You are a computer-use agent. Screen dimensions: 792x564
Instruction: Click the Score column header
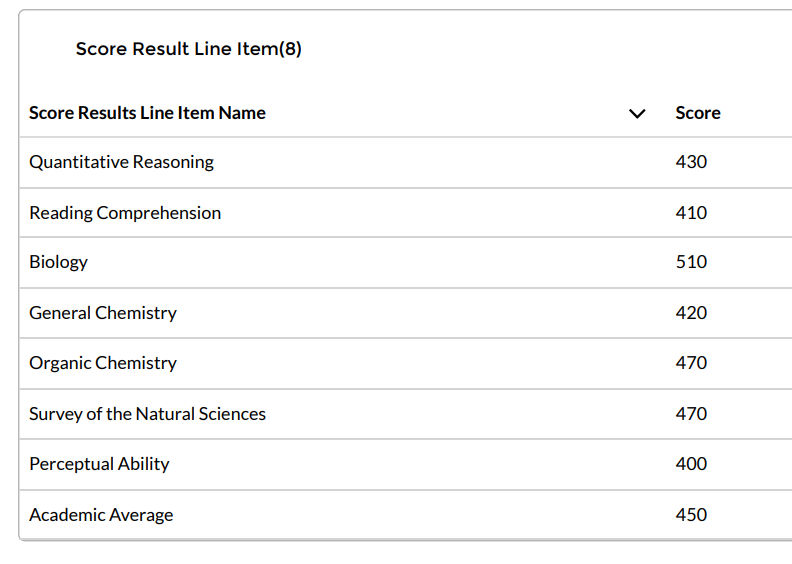tap(698, 113)
